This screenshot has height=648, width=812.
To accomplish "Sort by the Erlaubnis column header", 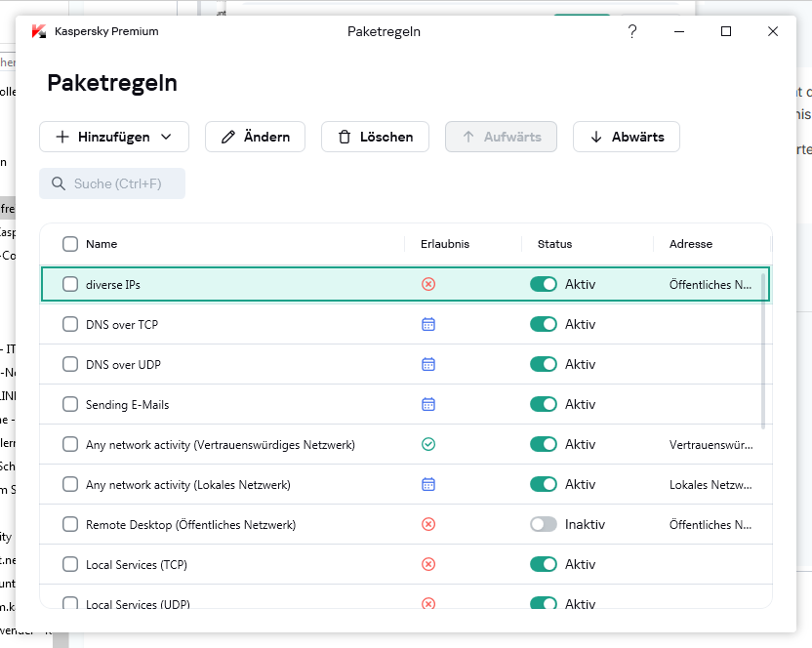I will [x=444, y=244].
